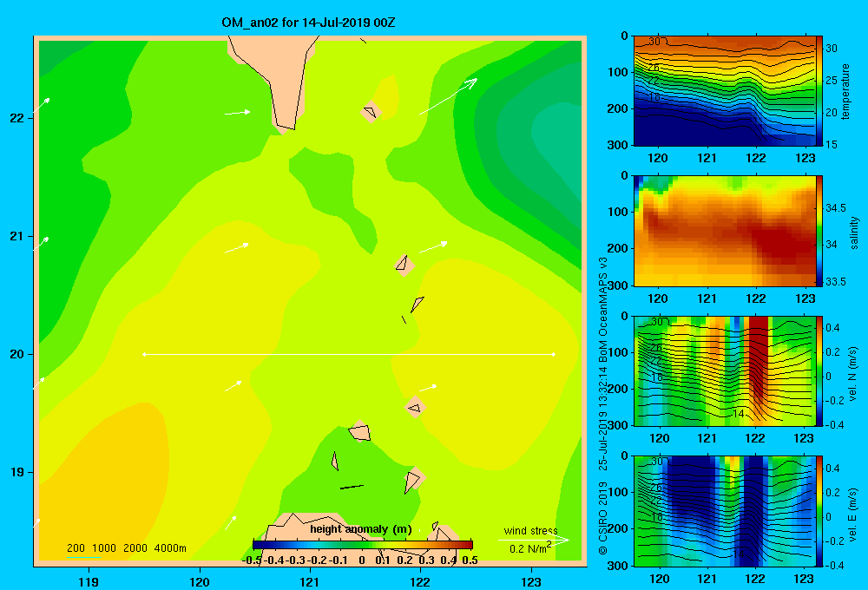Viewport: 868px width, 590px height.
Task: Click longitude tick label 121 on main map
Action: coord(310,581)
